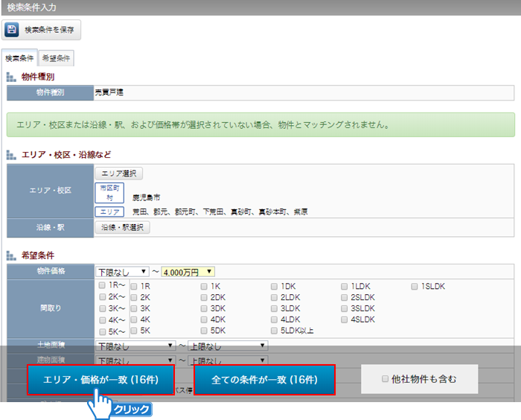Toggle the 1SLDK checkbox
The height and width of the screenshot is (420, 521).
coord(415,286)
